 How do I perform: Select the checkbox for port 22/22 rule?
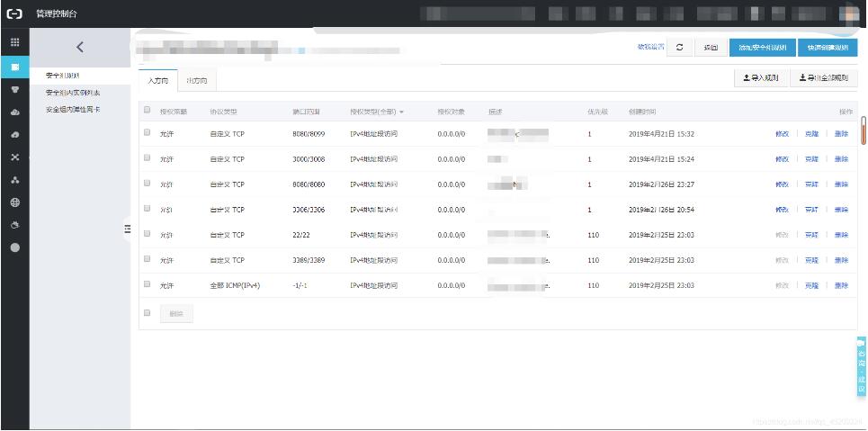click(148, 234)
